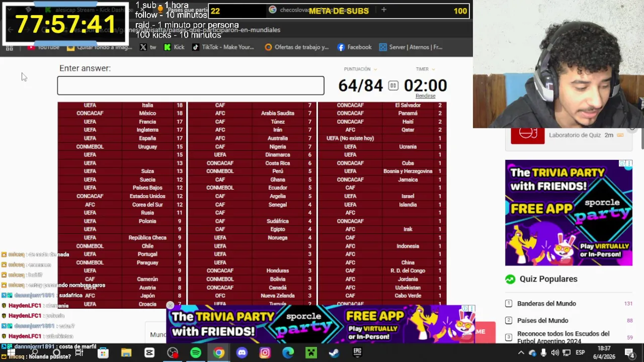This screenshot has height=362, width=644.
Task: Open the Banderas del Mundo quiz
Action: 546,304
